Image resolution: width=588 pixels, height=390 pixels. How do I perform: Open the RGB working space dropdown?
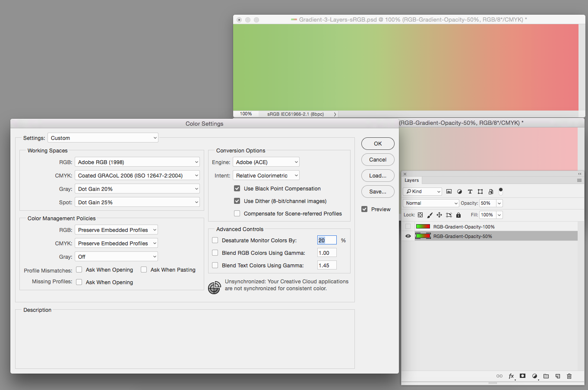(x=137, y=162)
